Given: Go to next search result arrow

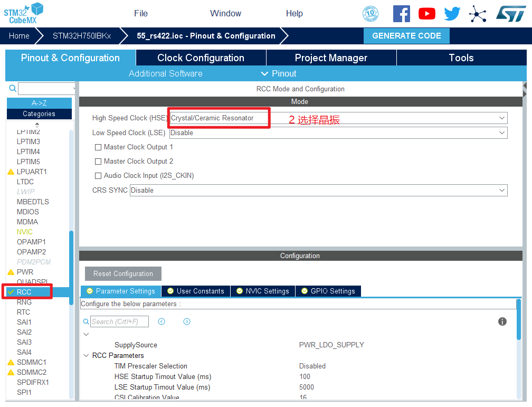Looking at the screenshot, I should point(186,321).
